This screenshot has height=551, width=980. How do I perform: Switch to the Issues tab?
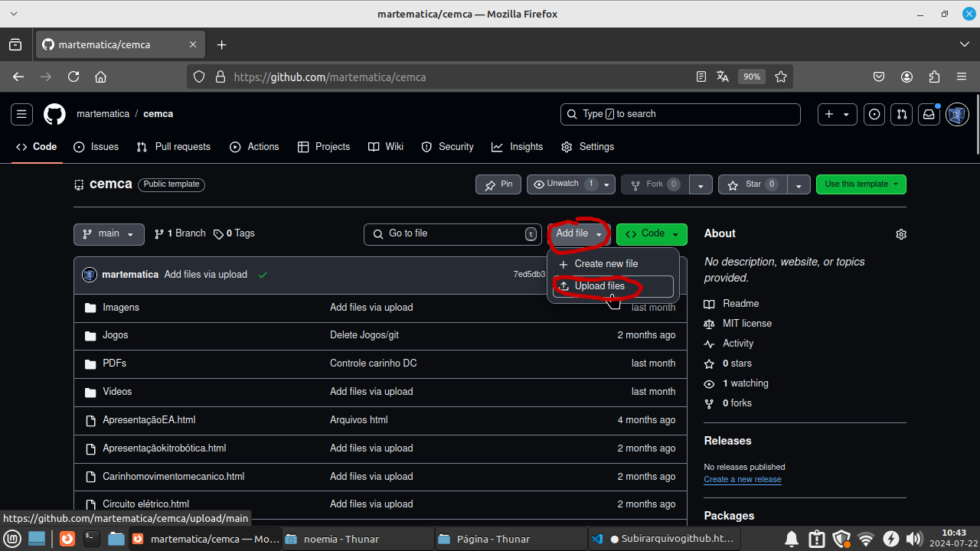pyautogui.click(x=96, y=147)
